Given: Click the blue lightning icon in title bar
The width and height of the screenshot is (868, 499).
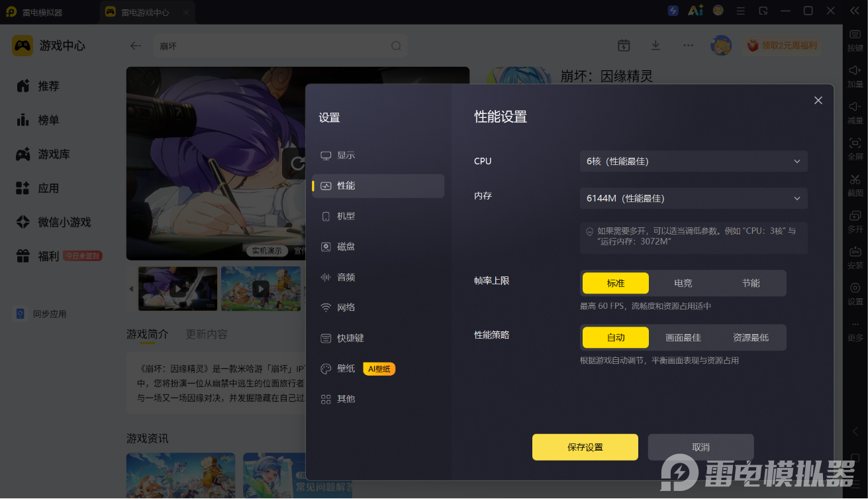Looking at the screenshot, I should coord(673,11).
